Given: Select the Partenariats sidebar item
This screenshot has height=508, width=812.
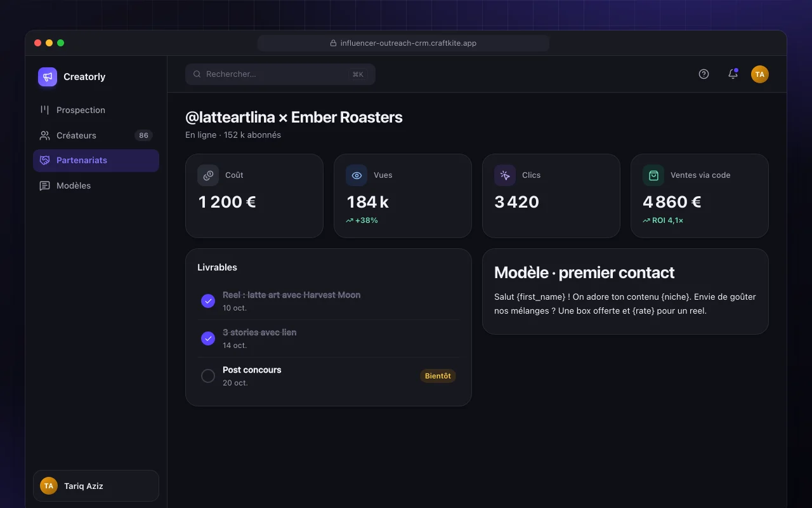Looking at the screenshot, I should (96, 161).
